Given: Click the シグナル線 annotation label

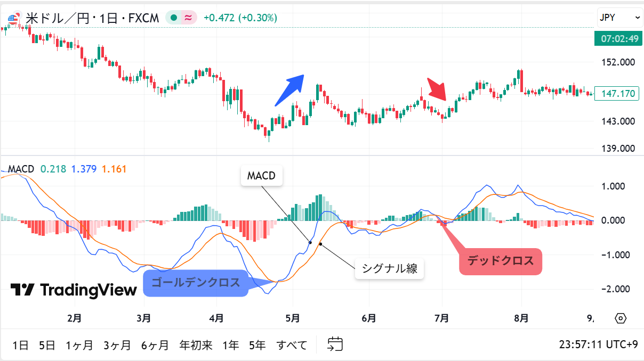Looking at the screenshot, I should tap(389, 269).
